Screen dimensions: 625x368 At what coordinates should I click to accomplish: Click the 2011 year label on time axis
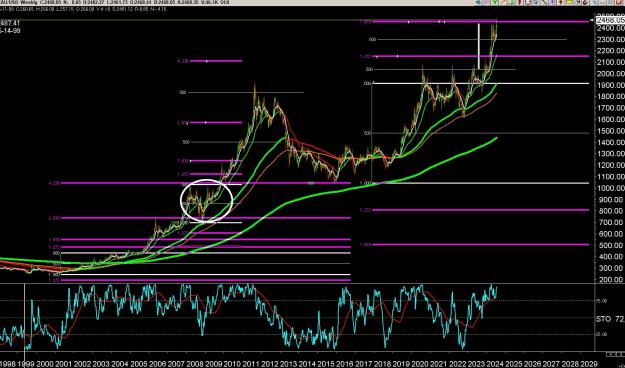click(251, 364)
